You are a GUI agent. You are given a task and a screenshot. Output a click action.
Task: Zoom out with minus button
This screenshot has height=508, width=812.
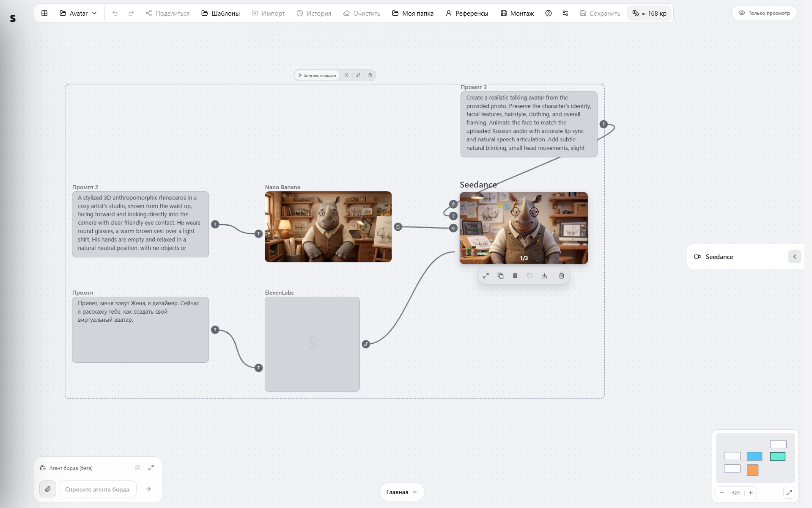[x=722, y=493]
